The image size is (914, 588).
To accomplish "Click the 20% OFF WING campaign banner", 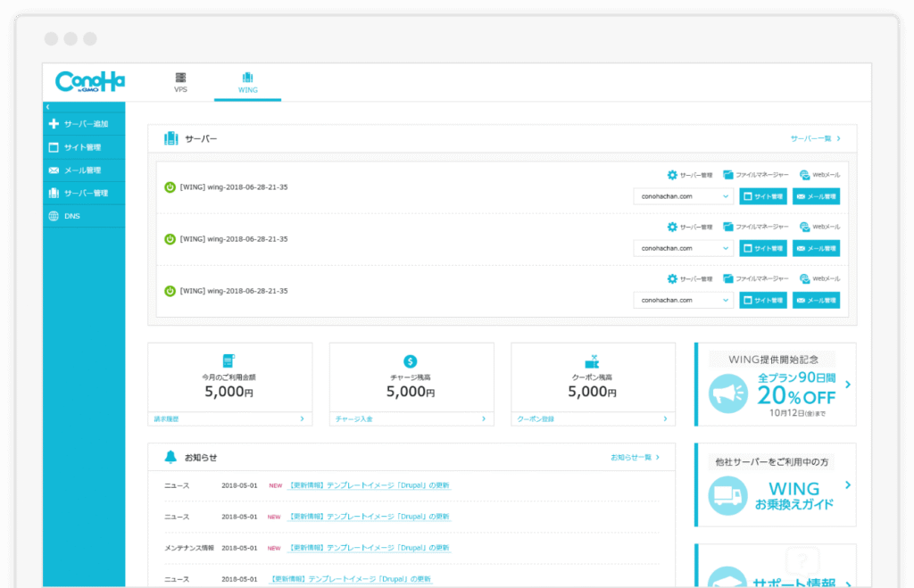I will point(775,385).
